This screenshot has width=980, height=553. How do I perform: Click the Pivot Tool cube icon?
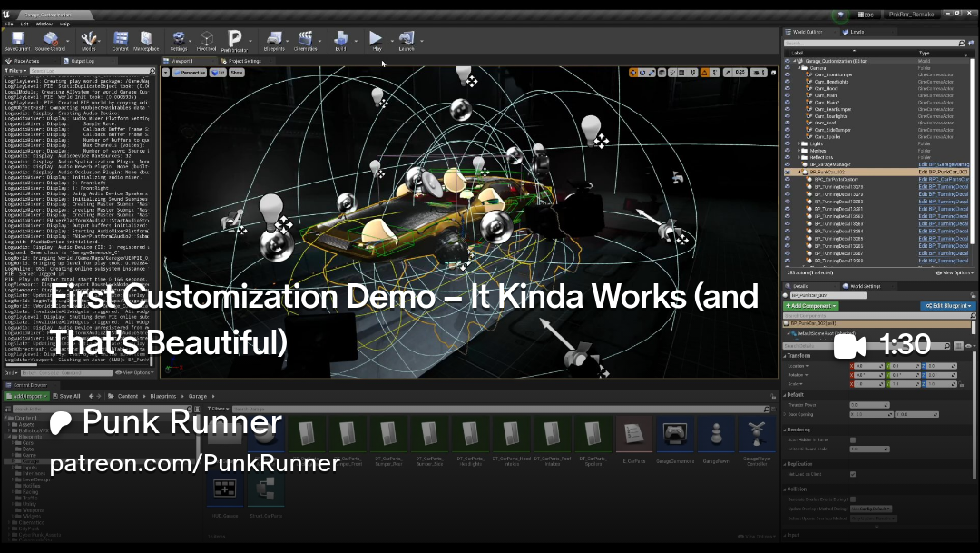pos(206,39)
